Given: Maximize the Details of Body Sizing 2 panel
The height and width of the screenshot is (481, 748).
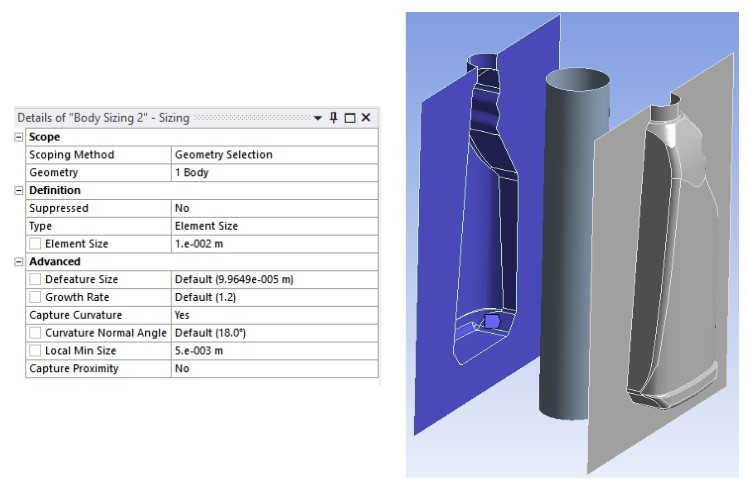Looking at the screenshot, I should 350,118.
